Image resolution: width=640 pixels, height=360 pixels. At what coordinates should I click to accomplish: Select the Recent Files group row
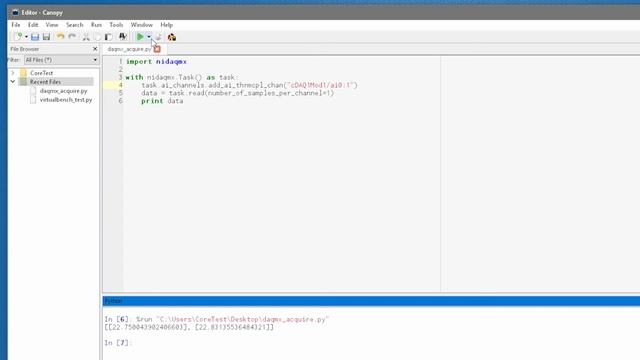tap(56, 82)
